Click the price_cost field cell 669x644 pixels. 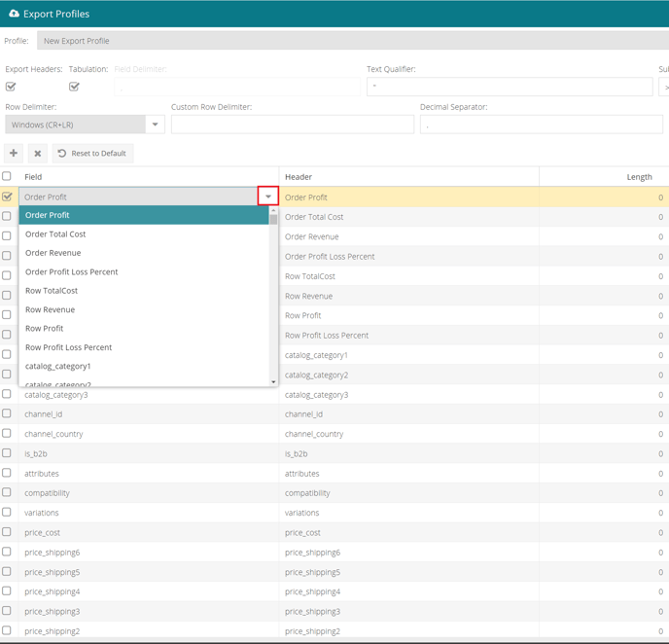149,532
